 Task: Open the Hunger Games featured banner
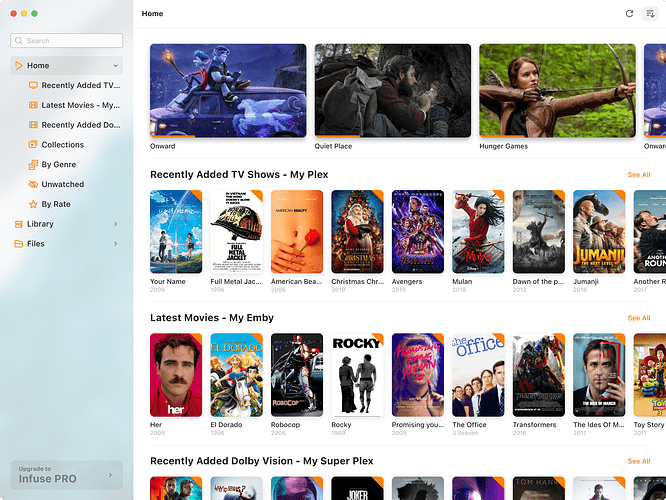558,90
